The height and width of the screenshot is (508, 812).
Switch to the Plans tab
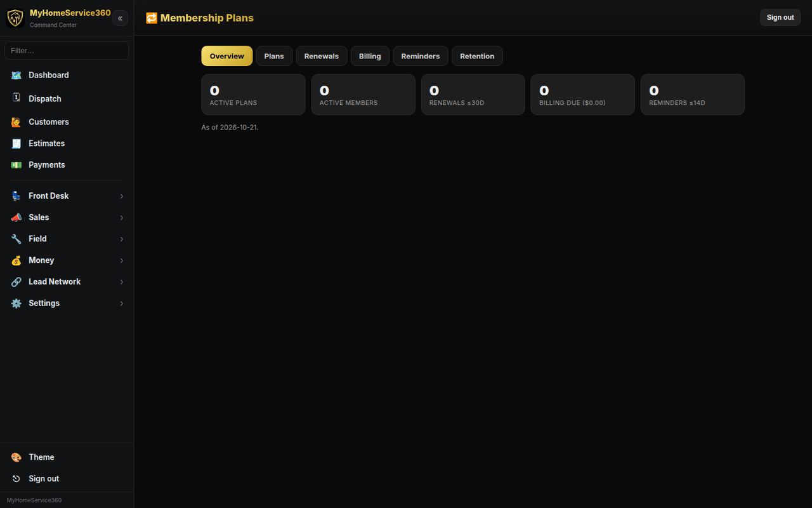click(274, 56)
